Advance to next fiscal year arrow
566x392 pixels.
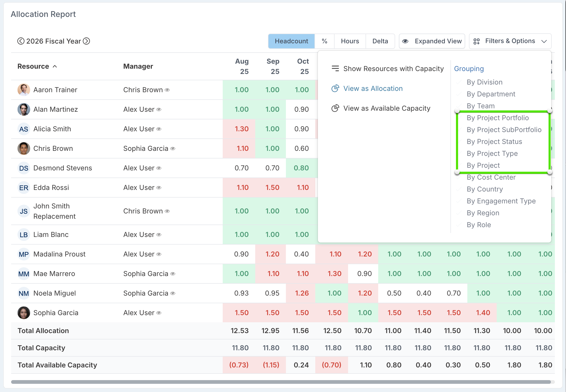[x=86, y=41]
